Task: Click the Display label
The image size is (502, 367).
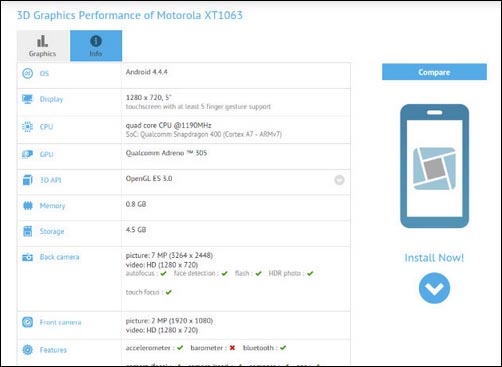Action: tap(51, 99)
